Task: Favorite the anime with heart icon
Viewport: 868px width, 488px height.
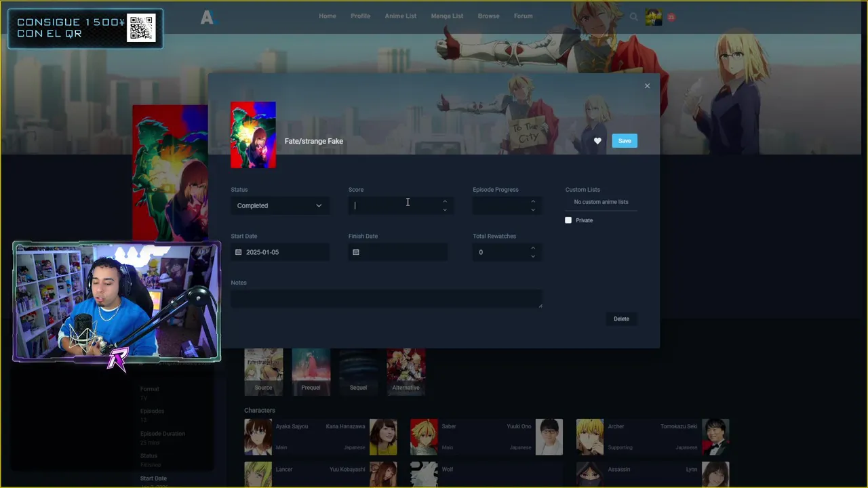Action: 597,141
